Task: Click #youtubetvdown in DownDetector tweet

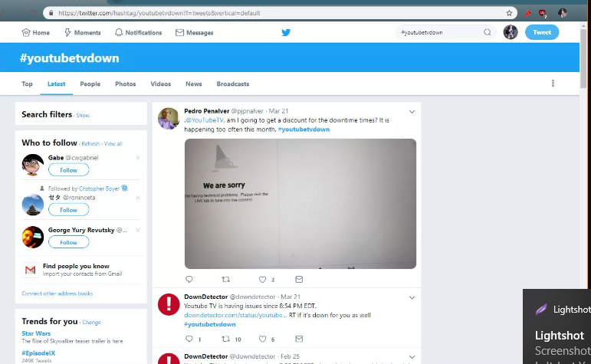Action: pos(210,324)
